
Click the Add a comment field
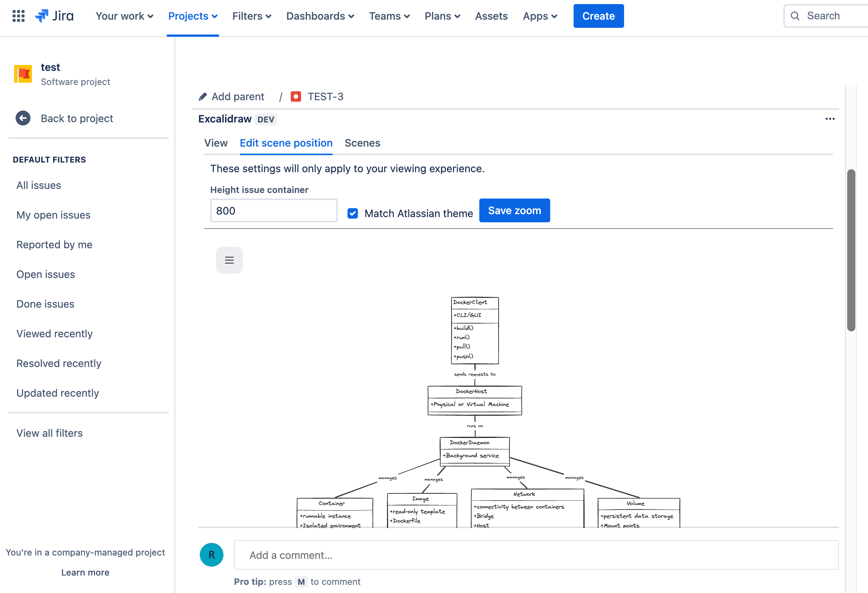(x=536, y=554)
